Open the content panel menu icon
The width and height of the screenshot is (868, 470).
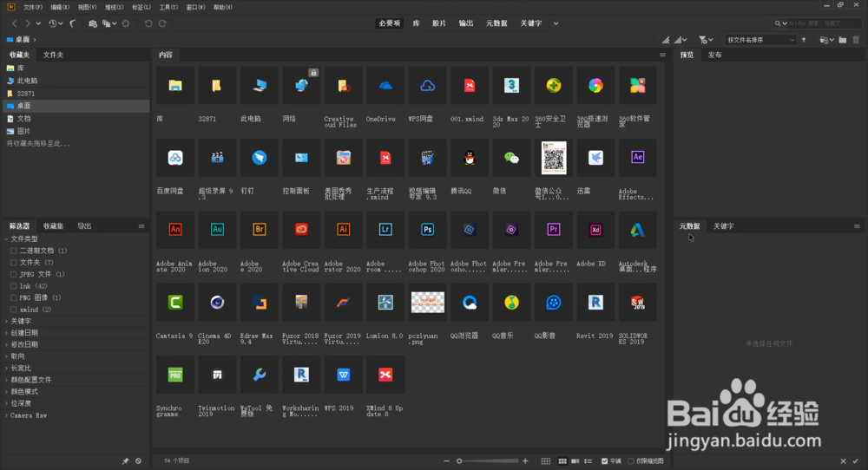pyautogui.click(x=662, y=55)
